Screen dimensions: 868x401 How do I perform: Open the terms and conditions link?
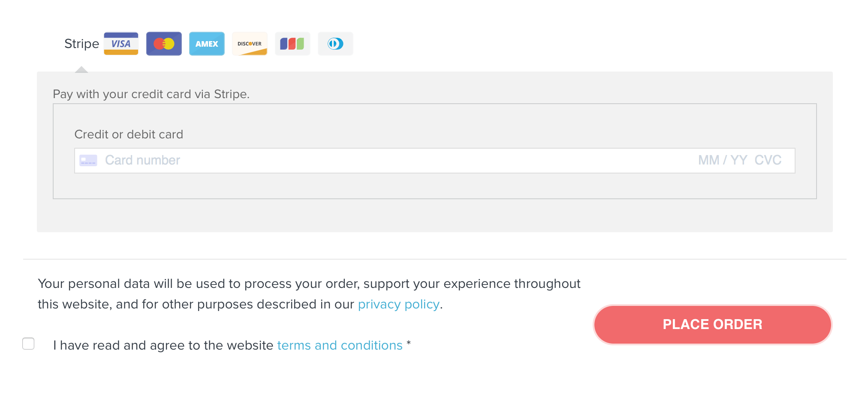pos(340,345)
